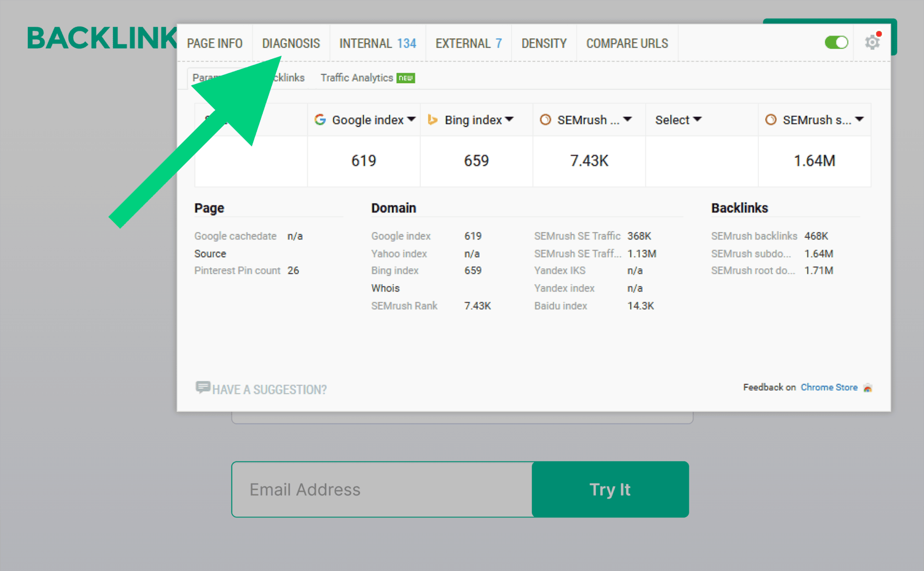The height and width of the screenshot is (571, 924).
Task: Click the first SEMrush circle icon
Action: click(x=545, y=120)
